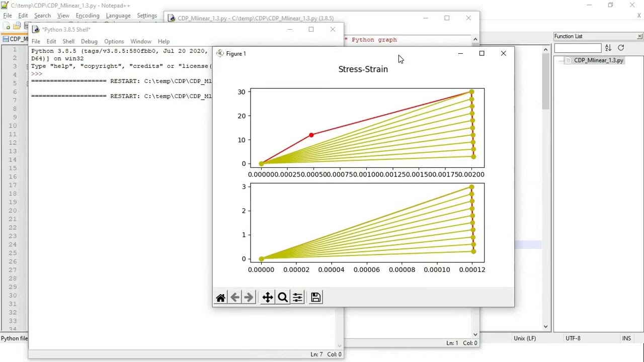Click the Function List search field

[578, 48]
